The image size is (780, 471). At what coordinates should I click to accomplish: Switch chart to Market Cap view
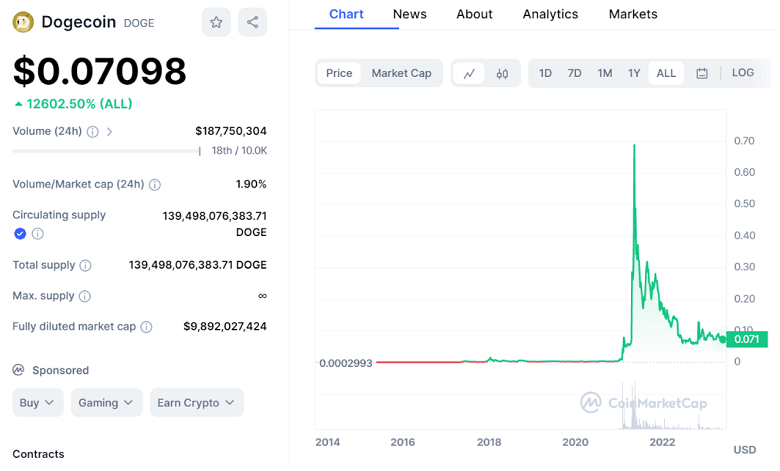click(401, 73)
